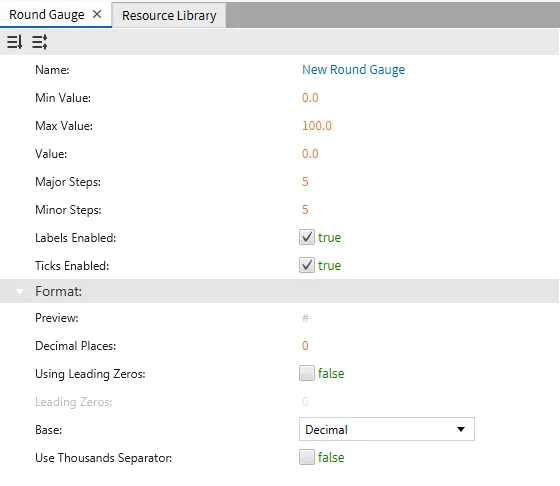Close the Round Gauge tab

(97, 14)
